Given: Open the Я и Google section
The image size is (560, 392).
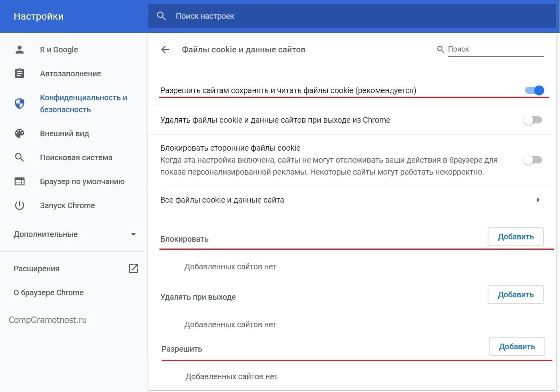Looking at the screenshot, I should click(59, 50).
